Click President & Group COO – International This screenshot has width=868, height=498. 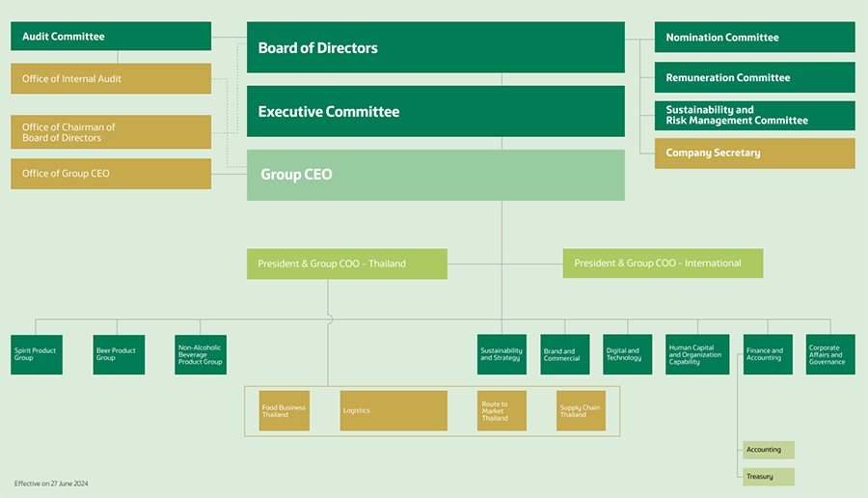click(663, 263)
